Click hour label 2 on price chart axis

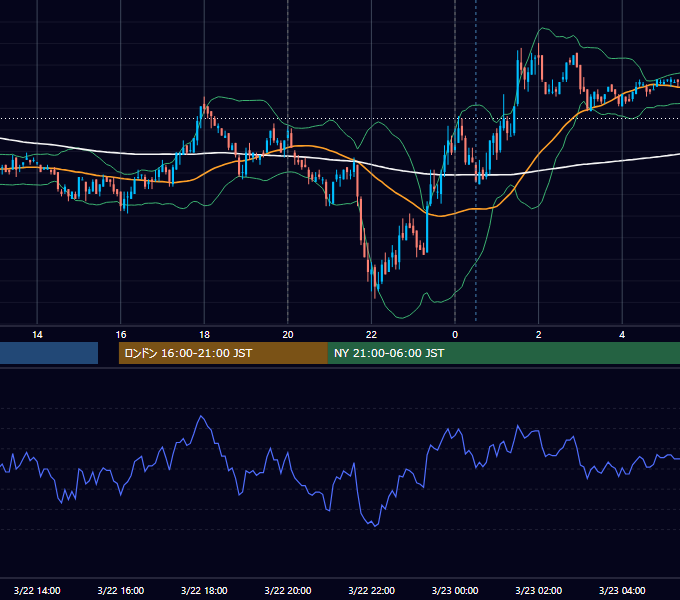pyautogui.click(x=539, y=335)
